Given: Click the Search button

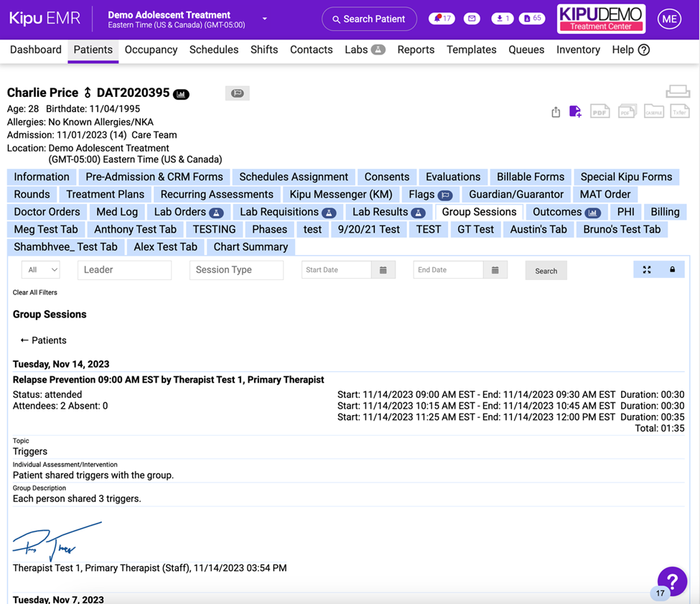Looking at the screenshot, I should pyautogui.click(x=546, y=271).
